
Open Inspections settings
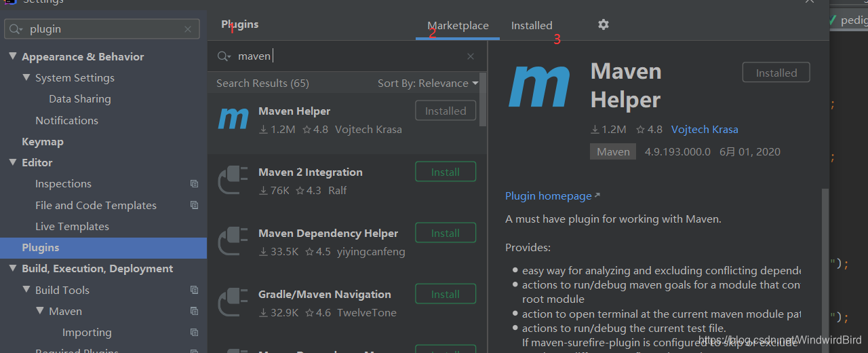(63, 184)
